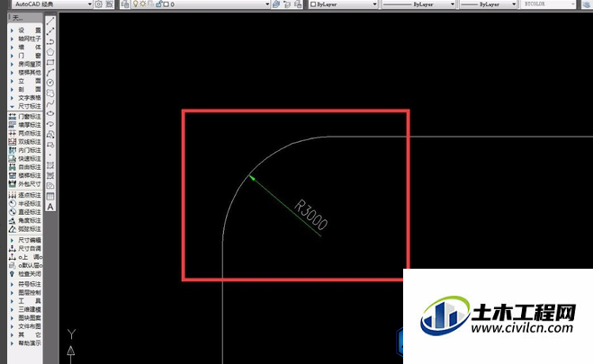Select the Ellipse tool
The height and width of the screenshot is (364, 593).
50,113
